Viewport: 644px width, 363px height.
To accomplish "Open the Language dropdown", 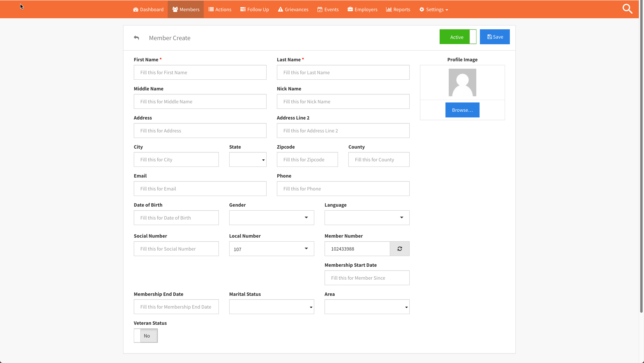I will 367,217.
